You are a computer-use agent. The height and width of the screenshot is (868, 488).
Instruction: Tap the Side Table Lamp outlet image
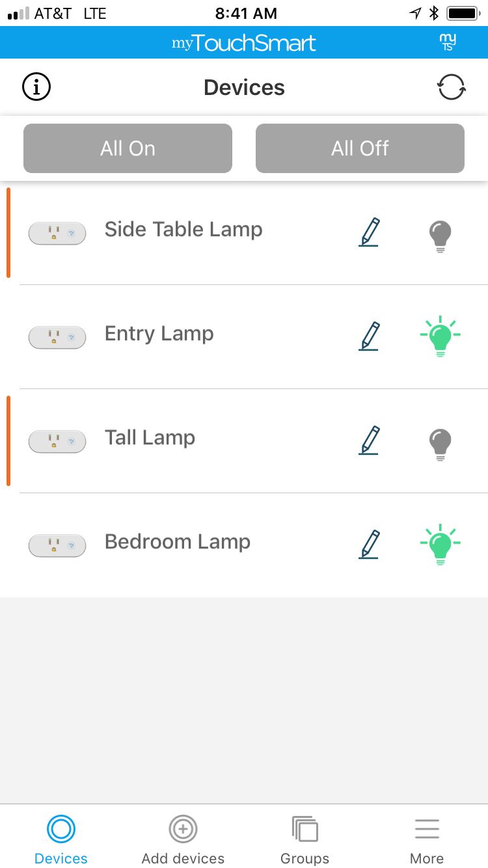click(x=57, y=233)
